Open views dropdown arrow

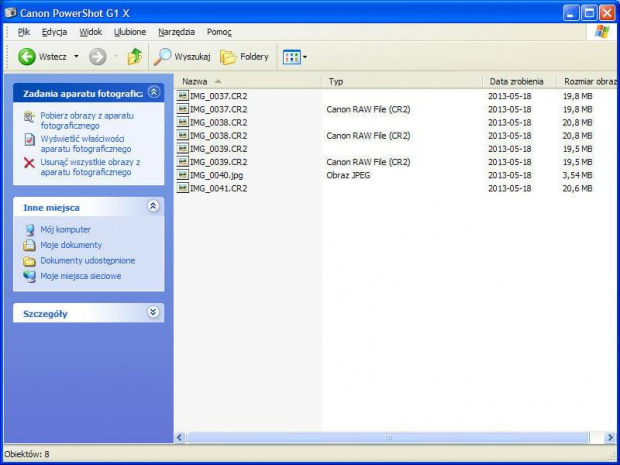305,57
